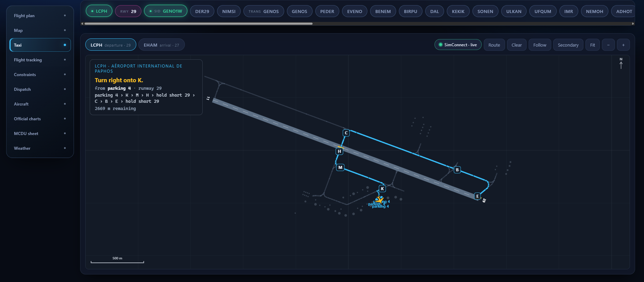Open the Map section
Screen dimensions: 644x282
click(x=40, y=30)
